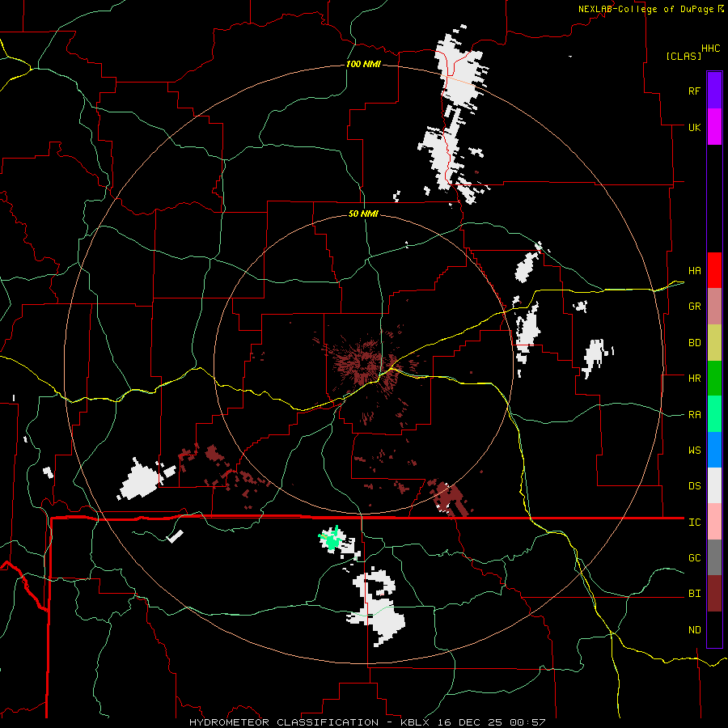The image size is (728, 728).
Task: Click the 100 NMI range ring label
Action: (x=363, y=64)
